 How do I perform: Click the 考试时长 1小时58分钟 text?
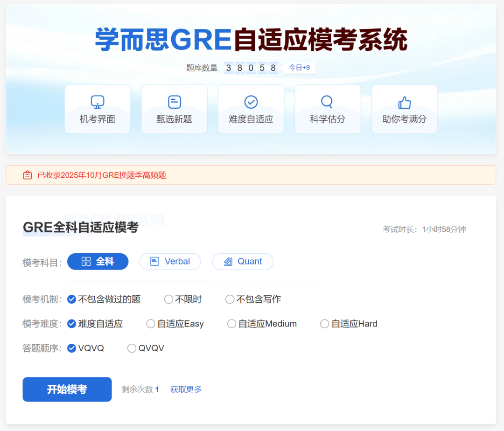click(424, 229)
